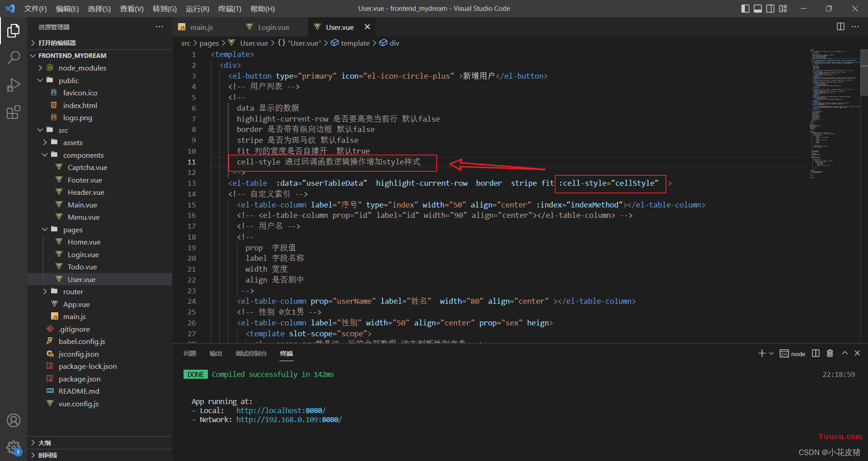868x461 pixels.
Task: Open the Extensions view
Action: tap(14, 112)
